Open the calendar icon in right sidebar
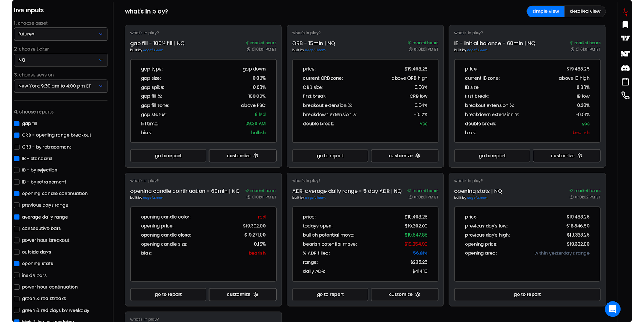Viewport: 644px width, 322px height. click(625, 82)
